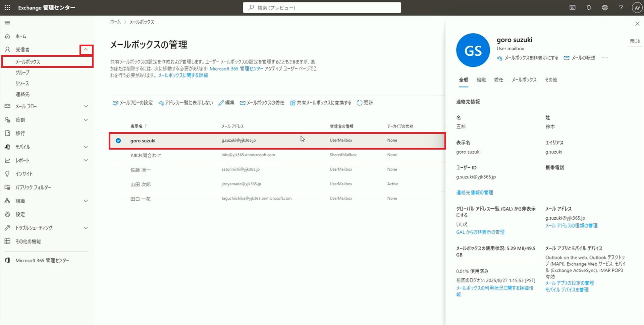Image resolution: width=644 pixels, height=325 pixels.
Task: Click the 更新 refresh toolbar button
Action: tap(365, 103)
